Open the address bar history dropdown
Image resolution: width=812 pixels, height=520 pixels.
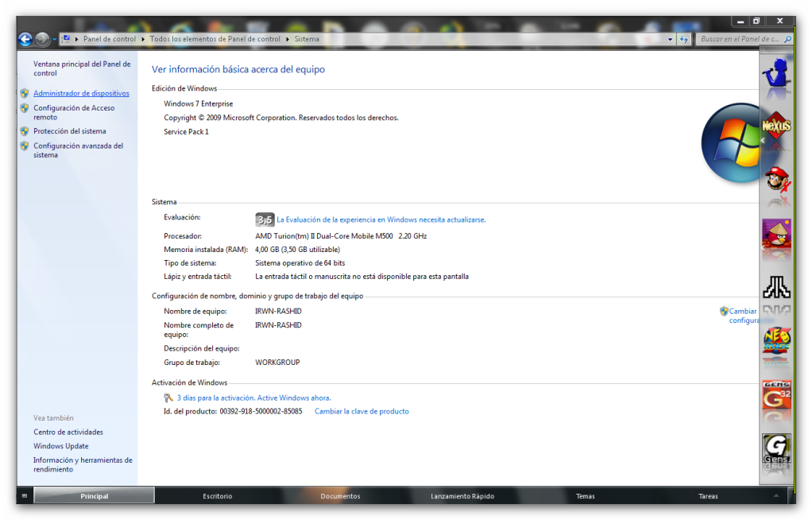click(x=670, y=39)
